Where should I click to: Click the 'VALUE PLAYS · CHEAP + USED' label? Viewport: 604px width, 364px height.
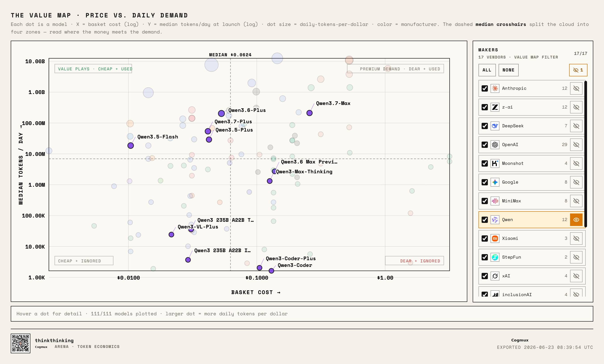click(95, 69)
